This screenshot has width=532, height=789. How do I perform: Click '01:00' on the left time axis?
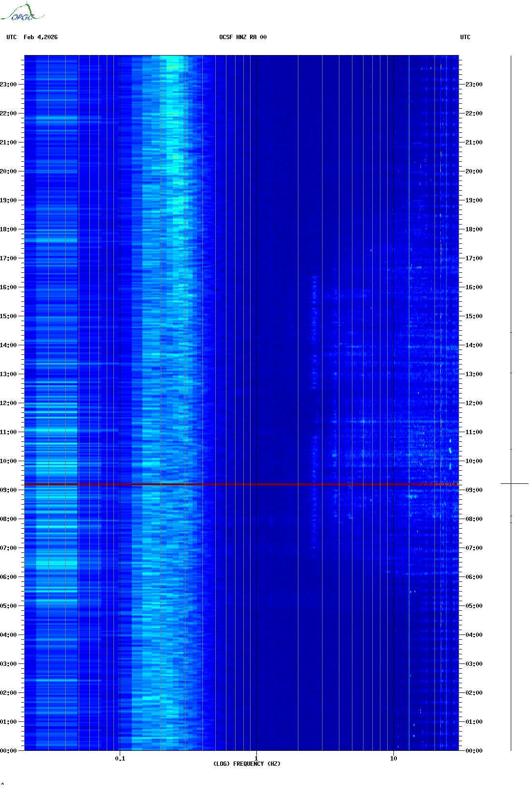coord(8,722)
